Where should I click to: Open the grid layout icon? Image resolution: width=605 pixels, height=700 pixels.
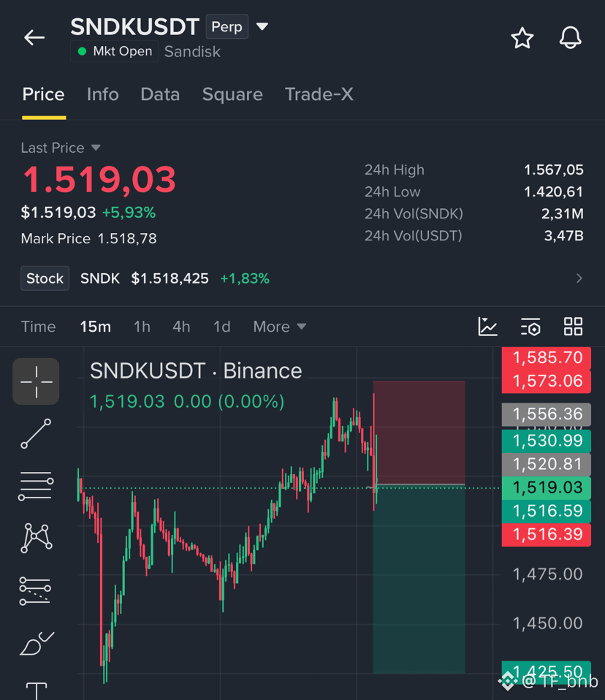574,327
